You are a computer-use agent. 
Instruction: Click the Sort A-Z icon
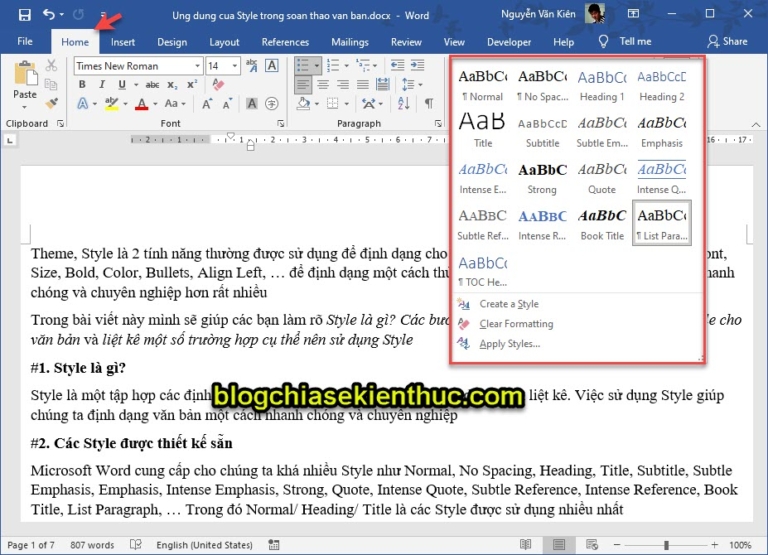click(404, 103)
